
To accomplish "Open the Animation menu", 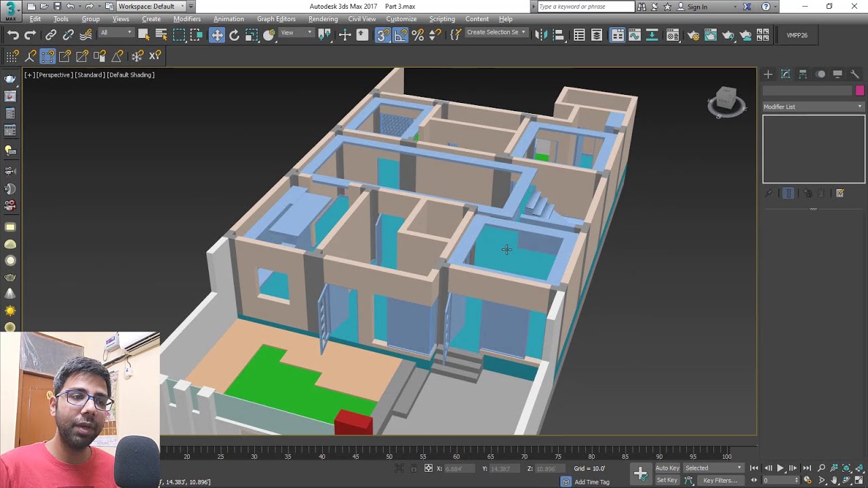I will (x=229, y=19).
